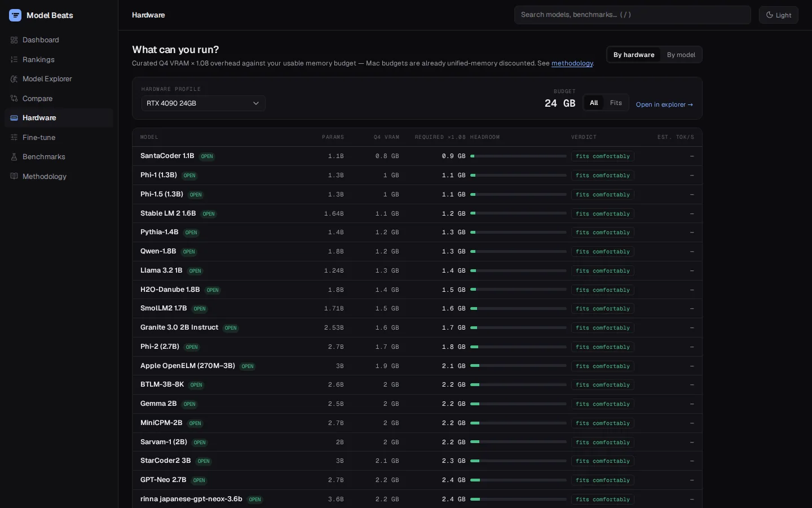Click the moon icon on Light button
Screen dimensions: 812x508
pyautogui.click(x=770, y=15)
